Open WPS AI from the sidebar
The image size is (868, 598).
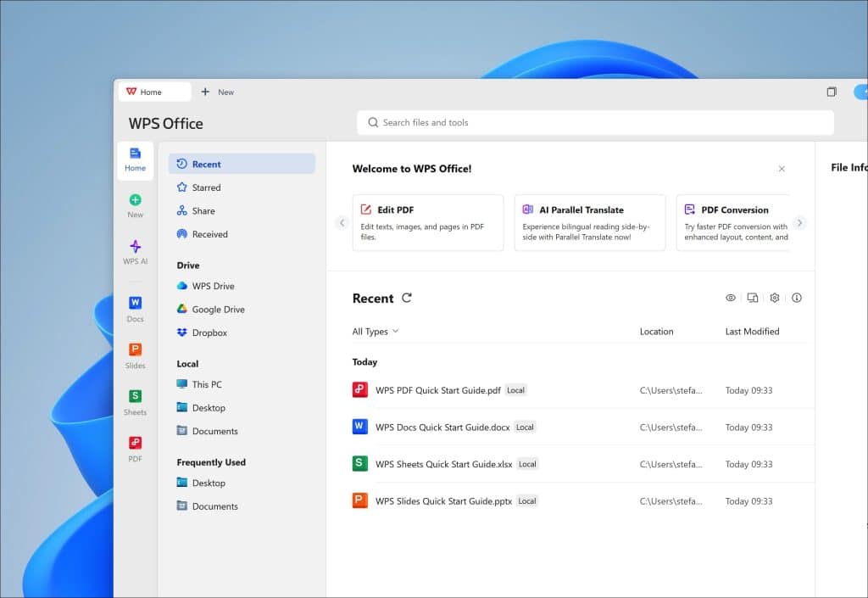[x=135, y=252]
